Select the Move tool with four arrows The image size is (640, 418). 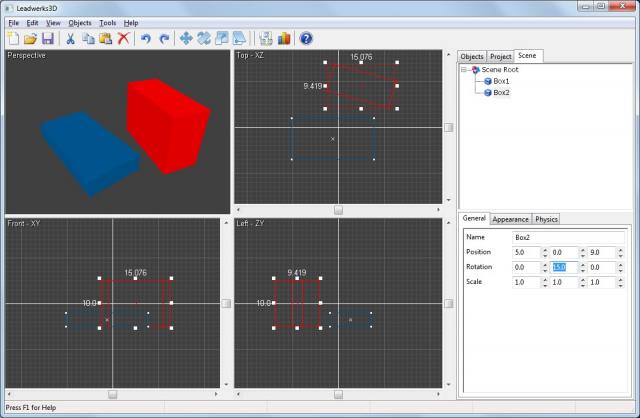(x=186, y=39)
